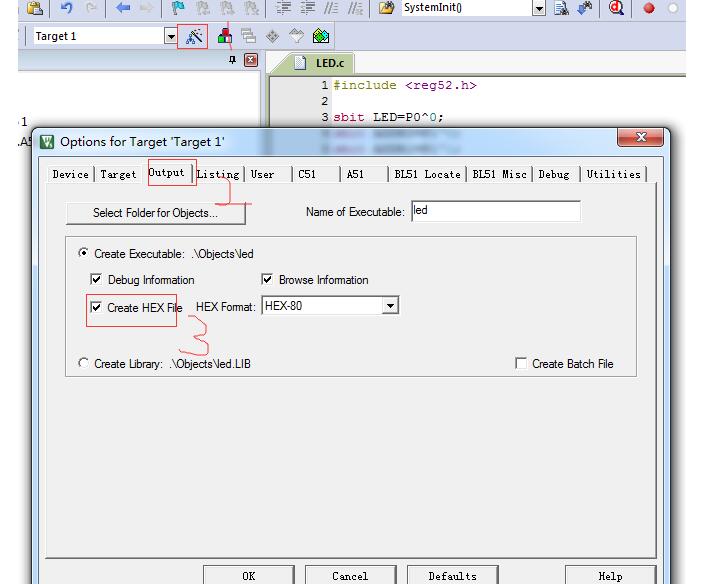Switch to the A51 tab
The height and width of the screenshot is (584, 711).
pos(355,175)
